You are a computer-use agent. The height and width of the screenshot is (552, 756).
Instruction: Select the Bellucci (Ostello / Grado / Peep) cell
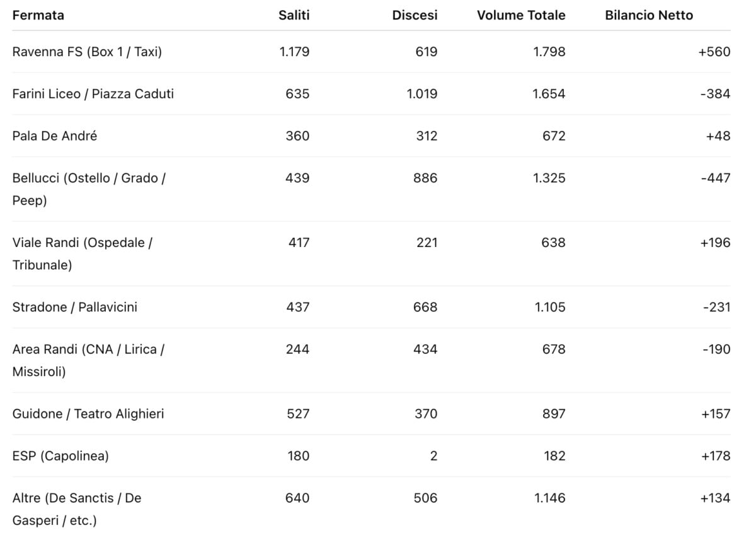(89, 189)
